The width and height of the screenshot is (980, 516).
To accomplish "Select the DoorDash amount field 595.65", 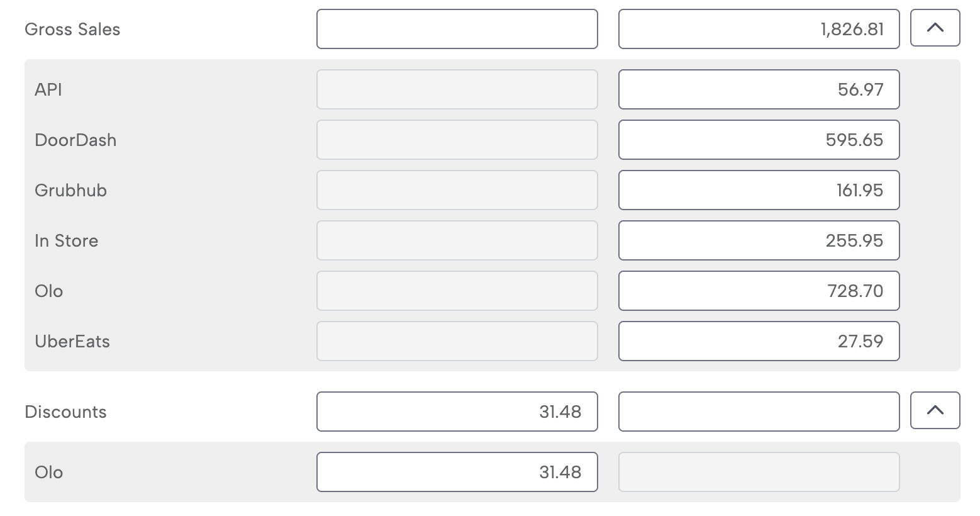I will coord(759,140).
